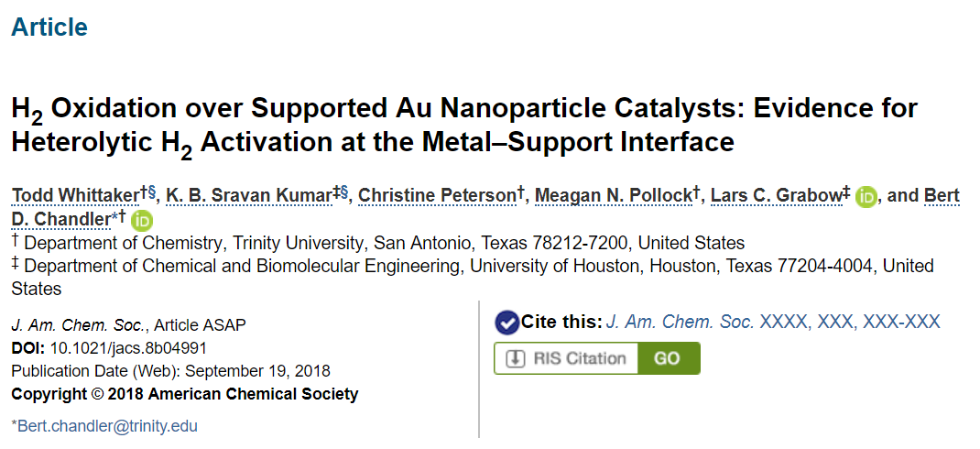The width and height of the screenshot is (980, 449).
Task: Open the RIS Citation format dropdown
Action: click(566, 358)
